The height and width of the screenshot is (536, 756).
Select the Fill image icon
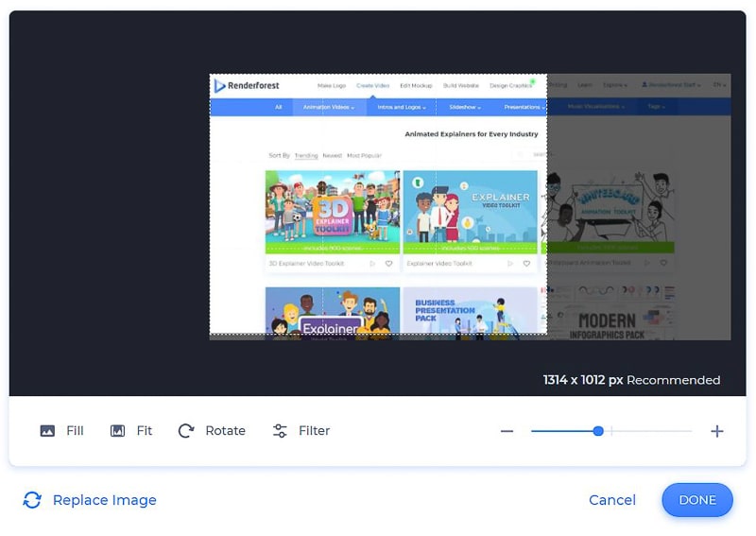tap(47, 431)
